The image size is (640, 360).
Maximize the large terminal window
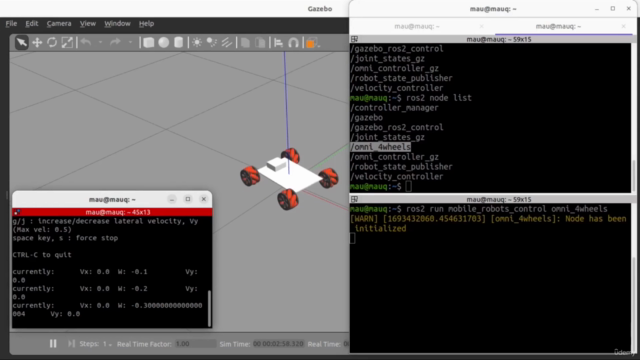(x=613, y=9)
